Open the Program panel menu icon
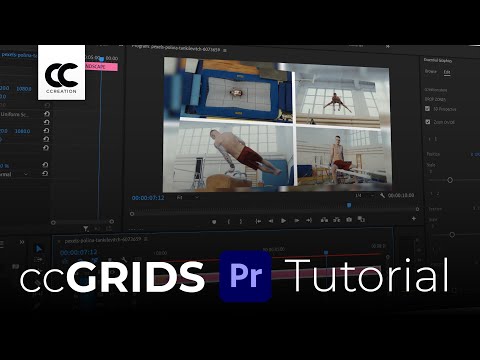 [225, 50]
